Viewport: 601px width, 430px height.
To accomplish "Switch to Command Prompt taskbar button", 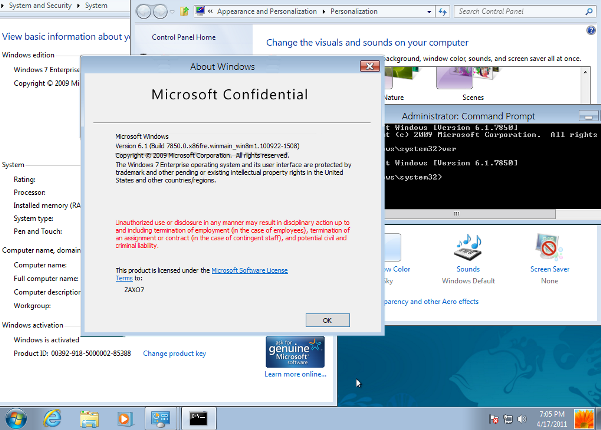I will tap(199, 419).
